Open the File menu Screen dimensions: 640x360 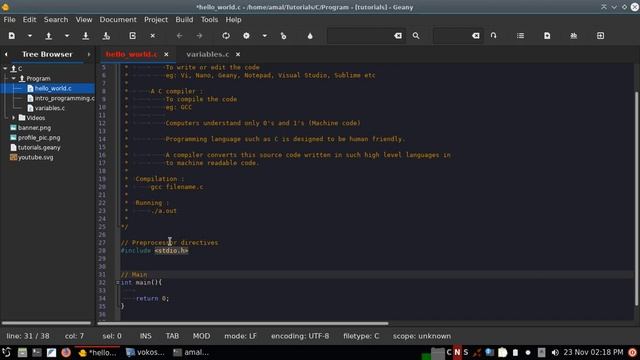[9, 20]
